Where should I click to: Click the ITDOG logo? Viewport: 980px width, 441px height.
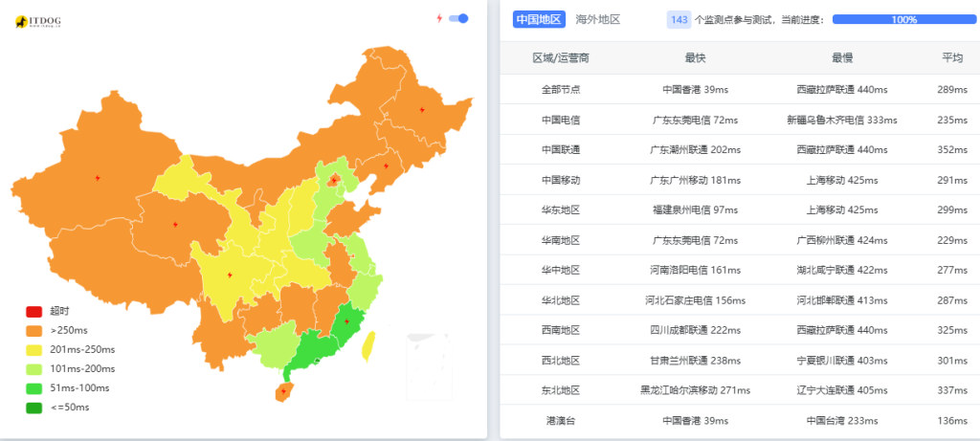tap(38, 22)
